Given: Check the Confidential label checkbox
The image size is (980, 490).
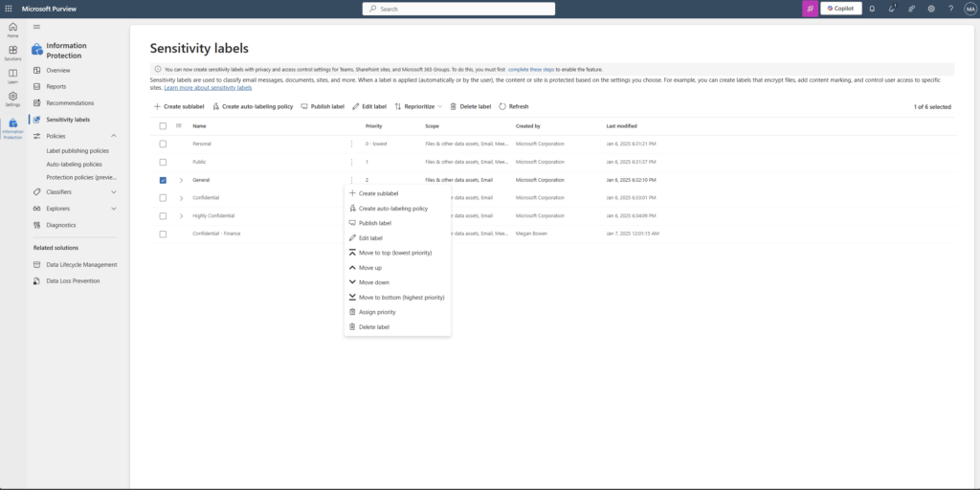Looking at the screenshot, I should coord(163,198).
